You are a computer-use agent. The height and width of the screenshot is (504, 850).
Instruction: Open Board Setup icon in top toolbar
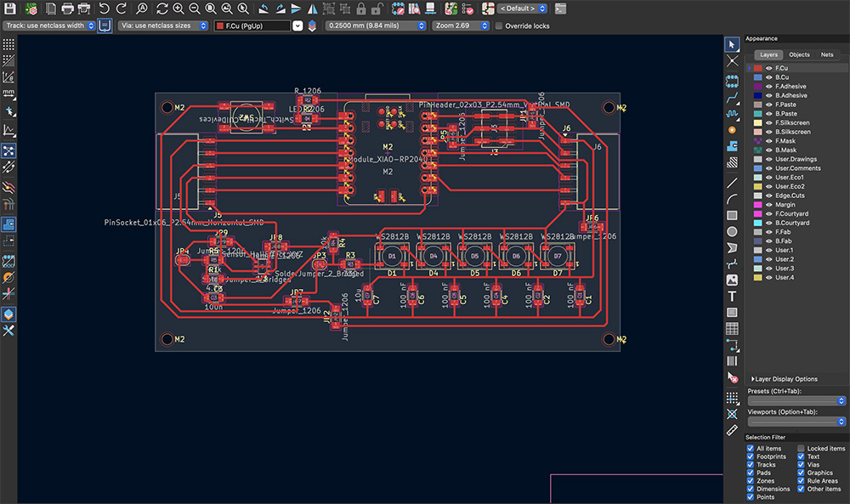tap(31, 8)
